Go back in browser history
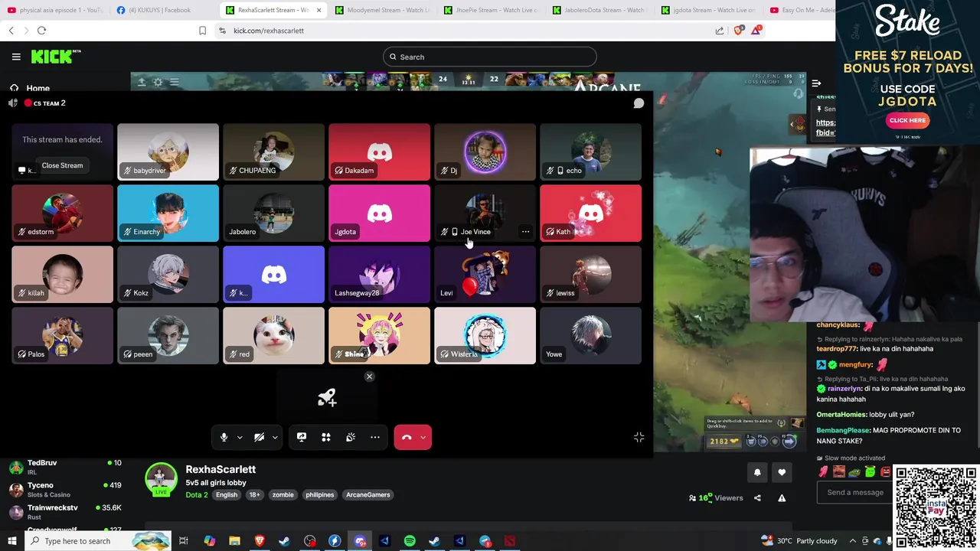The height and width of the screenshot is (551, 980). coord(11,31)
